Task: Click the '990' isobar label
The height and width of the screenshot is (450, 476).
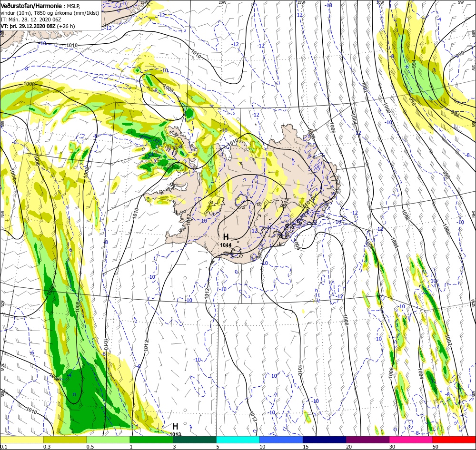Action: coord(460,55)
